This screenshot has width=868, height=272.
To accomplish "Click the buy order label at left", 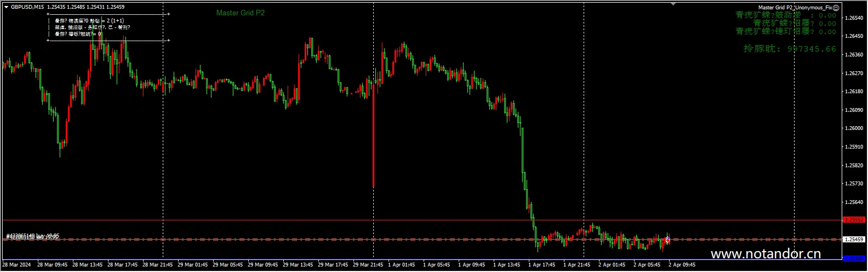I will tap(32, 236).
